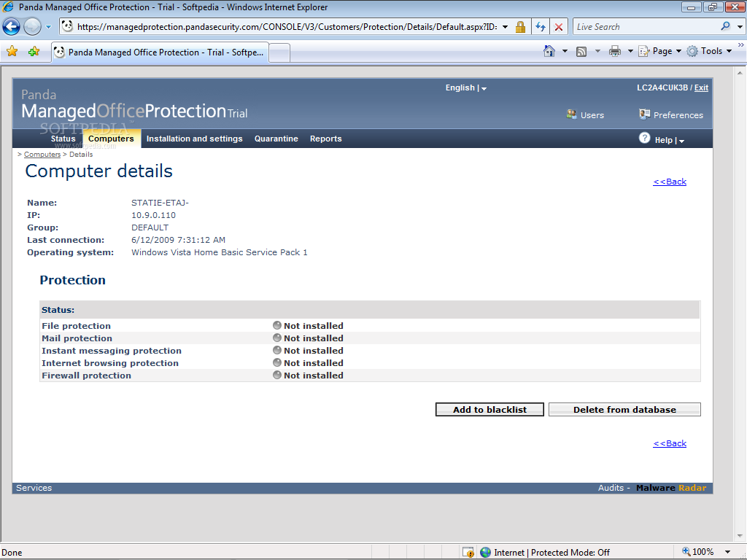Screen dimensions: 747x560
Task: Click the vertical scrollbar up arrow
Action: point(740,74)
